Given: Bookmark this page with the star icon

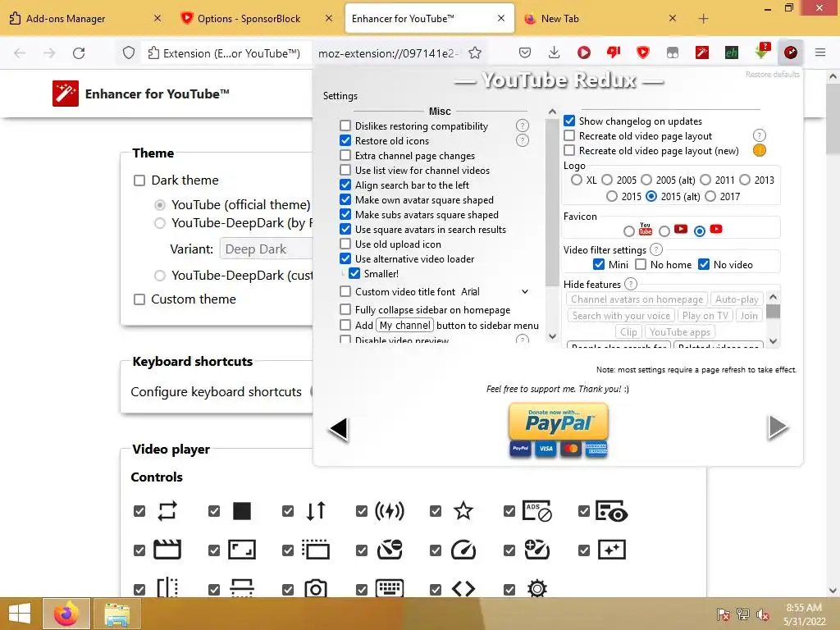Looking at the screenshot, I should pyautogui.click(x=475, y=53).
